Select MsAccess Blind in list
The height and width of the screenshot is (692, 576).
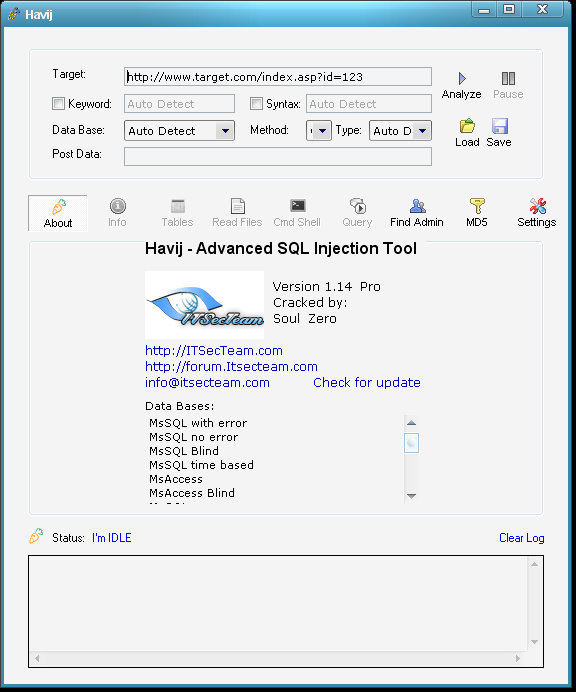click(192, 493)
